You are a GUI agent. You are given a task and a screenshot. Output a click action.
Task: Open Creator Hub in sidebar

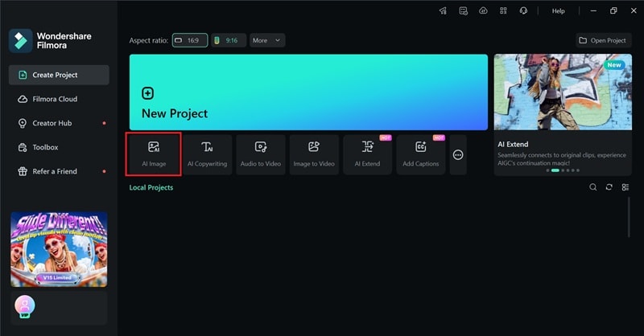[59, 123]
